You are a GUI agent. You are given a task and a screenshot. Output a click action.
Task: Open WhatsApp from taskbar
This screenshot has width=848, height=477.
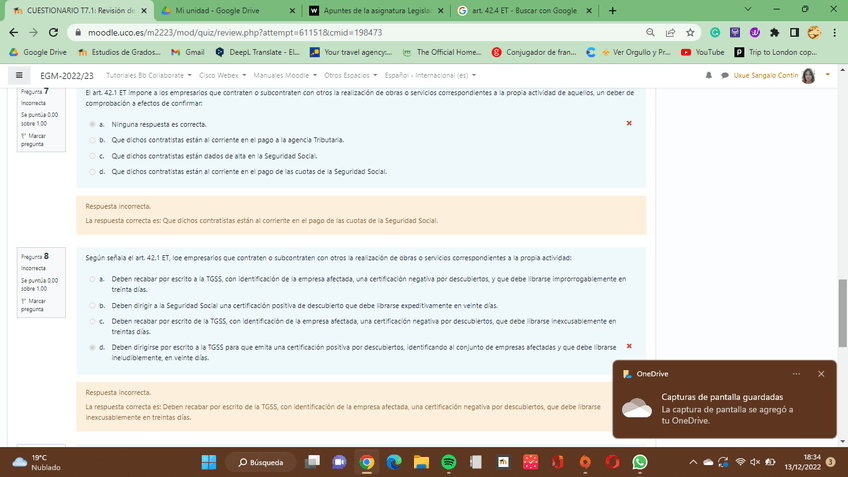640,462
